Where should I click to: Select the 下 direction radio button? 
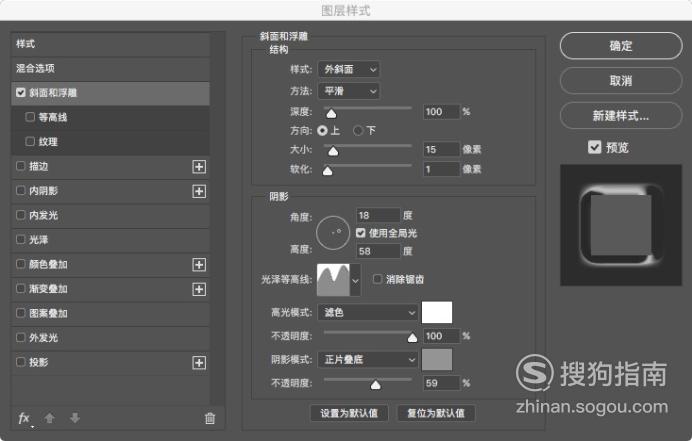tap(358, 131)
